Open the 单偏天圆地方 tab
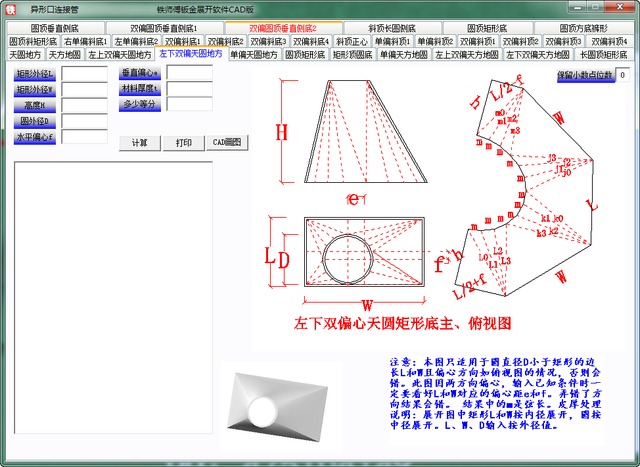 tap(254, 55)
